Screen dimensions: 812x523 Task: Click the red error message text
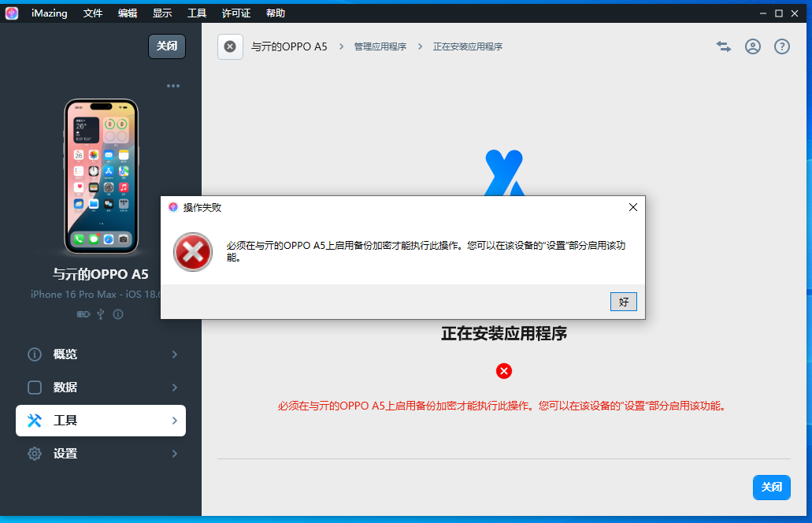[x=503, y=406]
